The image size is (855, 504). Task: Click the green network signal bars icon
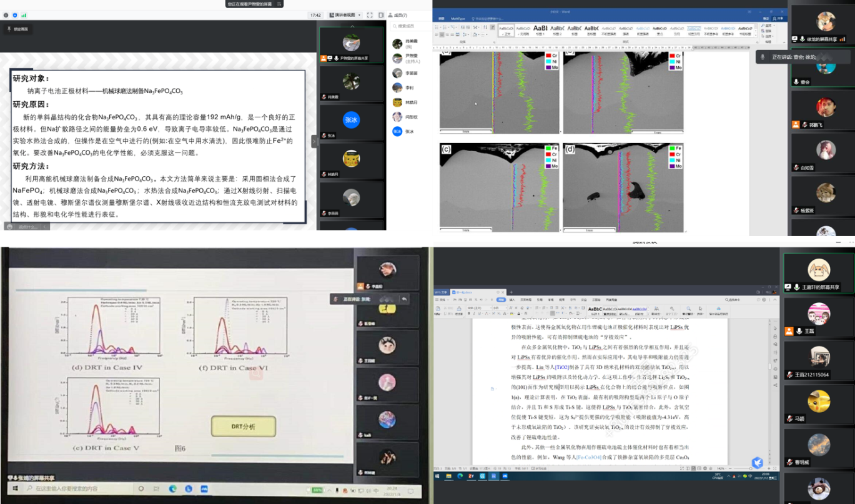tap(24, 14)
